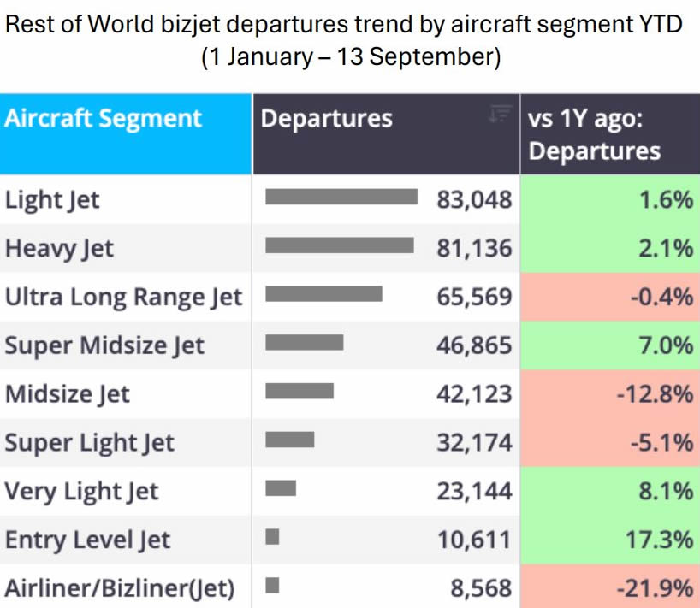Select the 65,569 departures value

474,297
